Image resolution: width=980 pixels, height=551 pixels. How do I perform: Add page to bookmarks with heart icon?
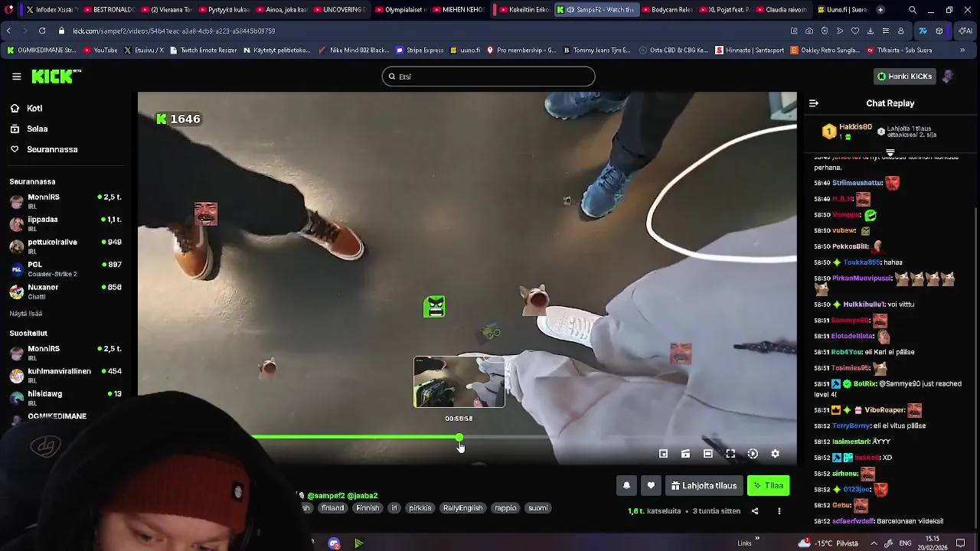(855, 31)
